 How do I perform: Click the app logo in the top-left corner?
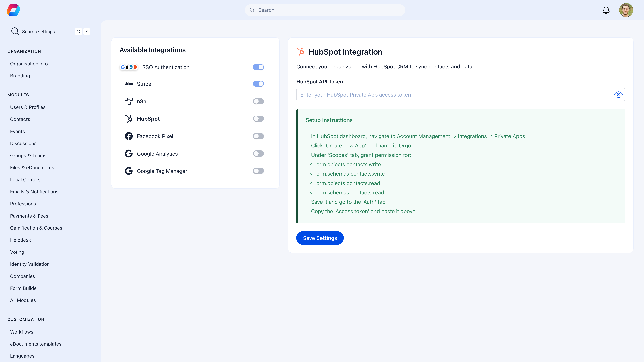[x=13, y=10]
